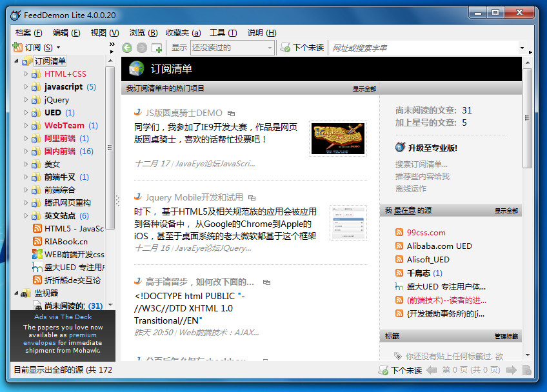Click the 折折熊de交互论 feed icon
Viewport: 547px width, 392px height.
point(37,280)
